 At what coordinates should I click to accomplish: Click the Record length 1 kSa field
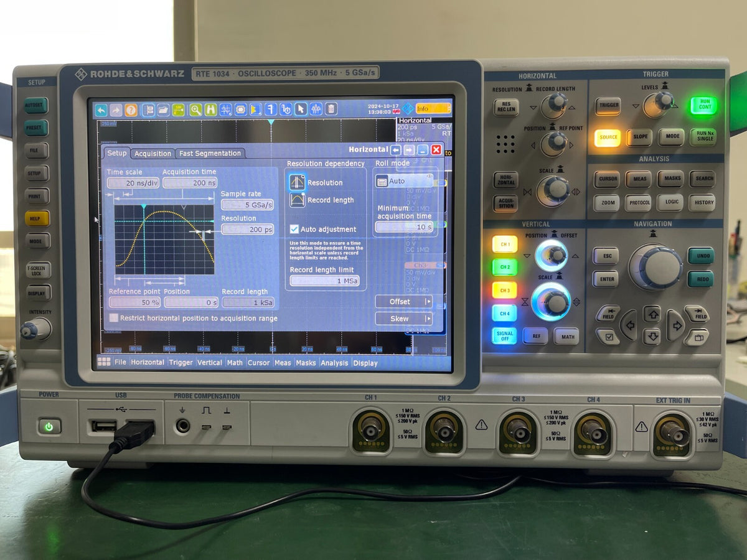tap(248, 302)
